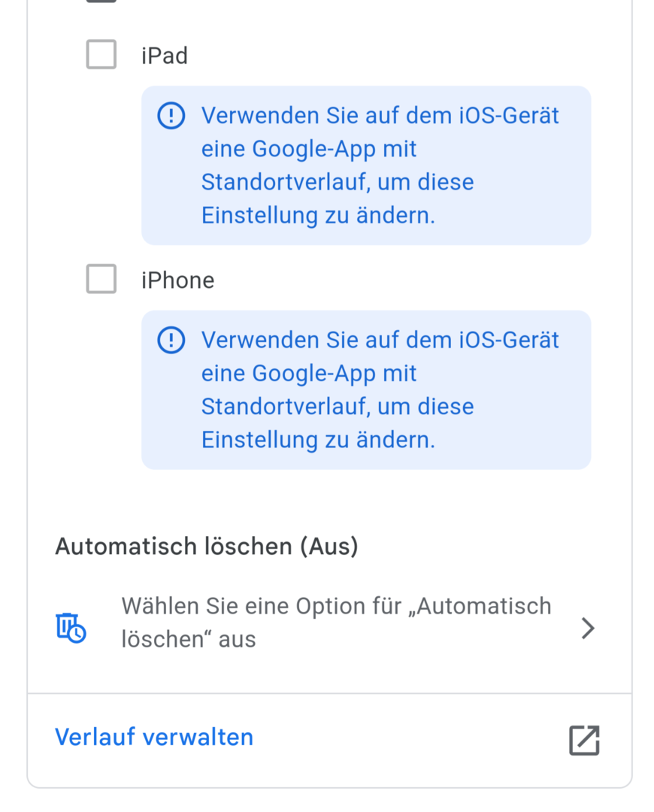
Task: Click the external link icon beside Verlauf verwalten
Action: 584,740
